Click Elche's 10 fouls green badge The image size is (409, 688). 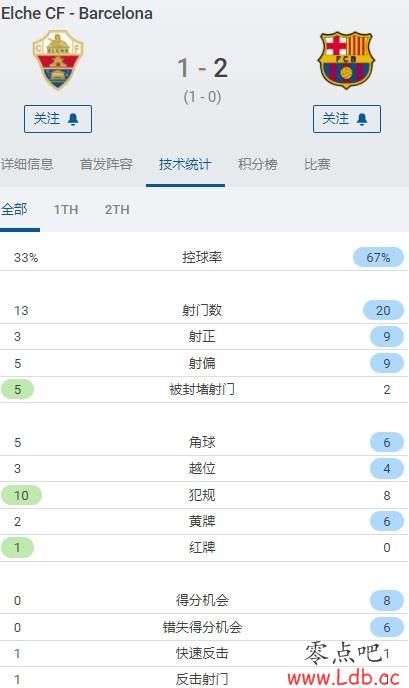coord(21,495)
